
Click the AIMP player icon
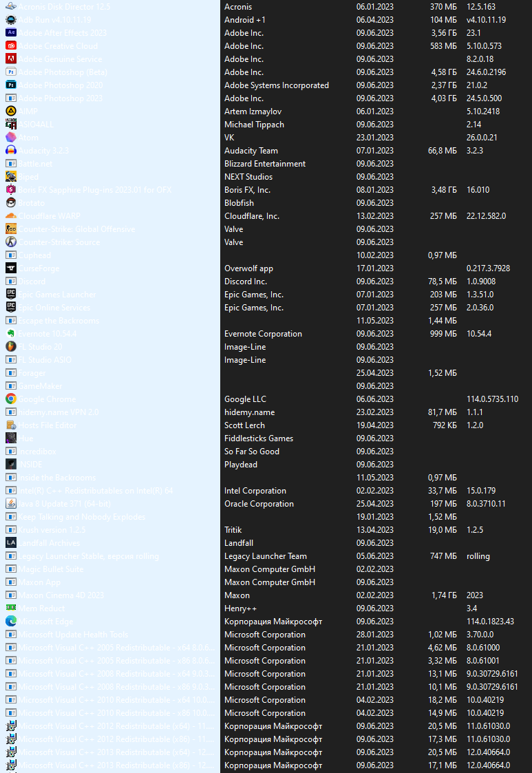[10, 112]
